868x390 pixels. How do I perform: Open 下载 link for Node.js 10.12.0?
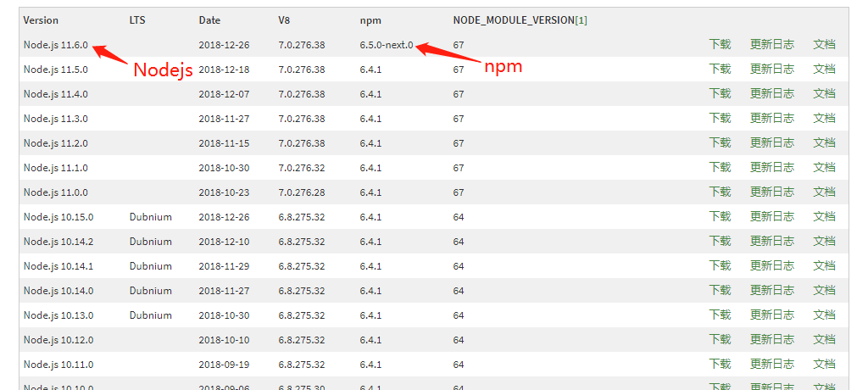pos(720,340)
